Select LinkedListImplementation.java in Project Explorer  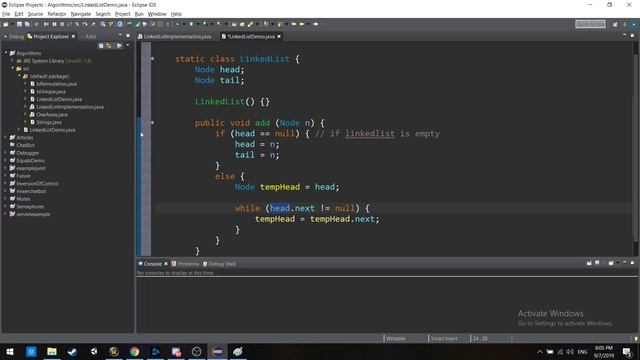click(x=70, y=107)
